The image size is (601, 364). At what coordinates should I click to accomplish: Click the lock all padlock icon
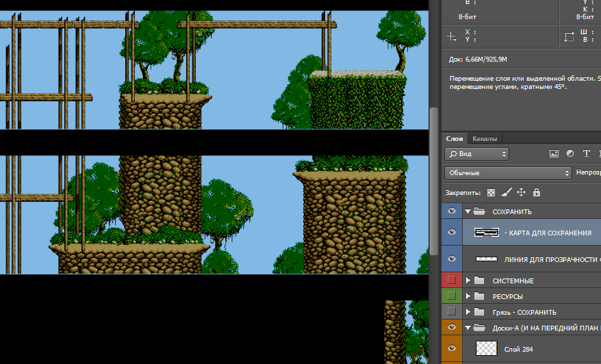(536, 193)
